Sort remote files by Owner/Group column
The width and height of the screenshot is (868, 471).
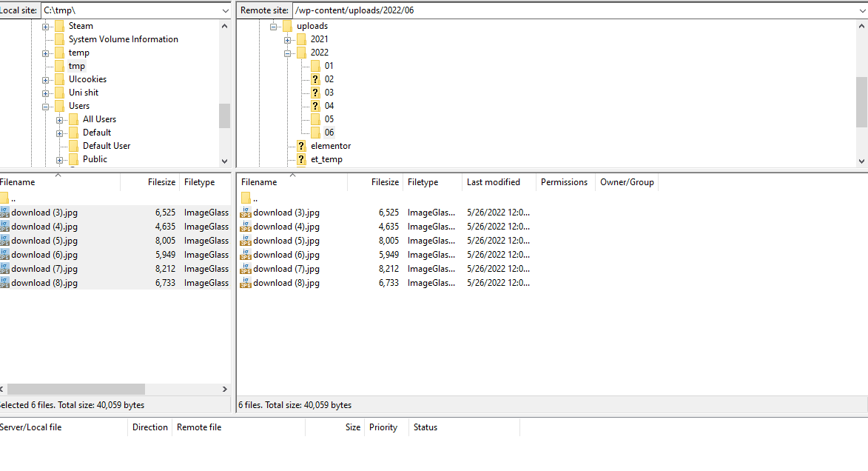[627, 182]
